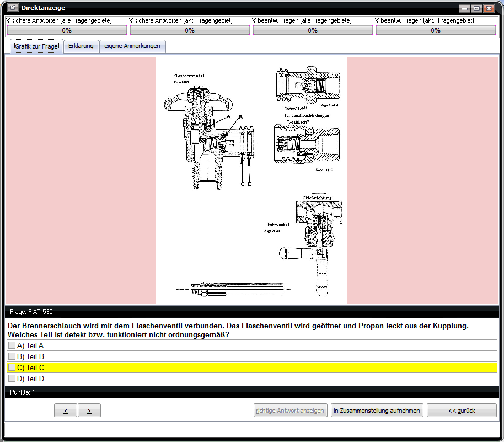Click sichere Antworten akt. Fragengebiet progress bar
504x442 pixels.
pos(190,30)
